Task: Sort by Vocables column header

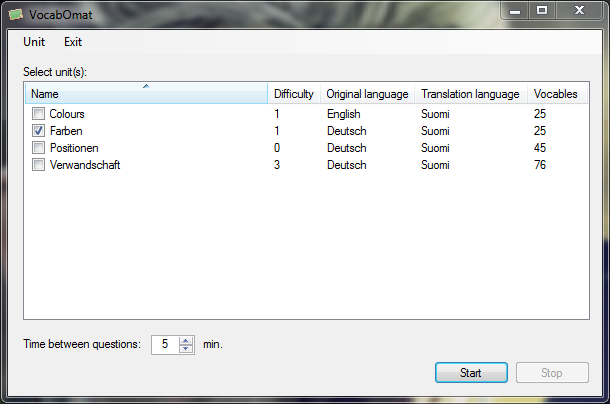Action: [x=557, y=93]
